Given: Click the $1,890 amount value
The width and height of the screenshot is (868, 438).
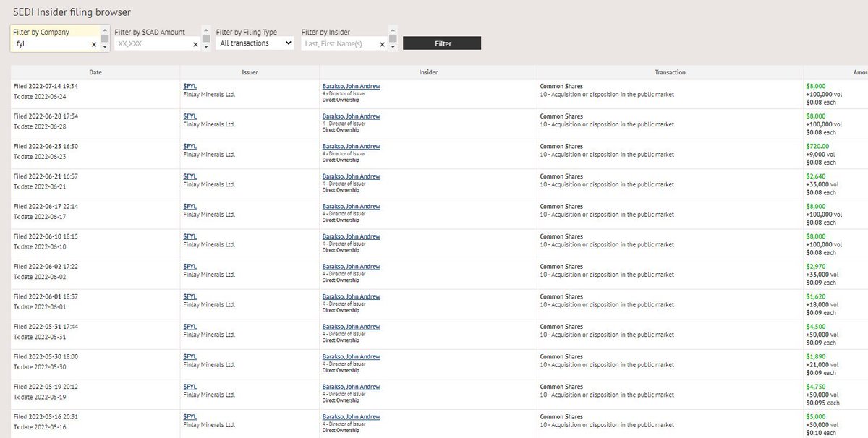Looking at the screenshot, I should 815,357.
